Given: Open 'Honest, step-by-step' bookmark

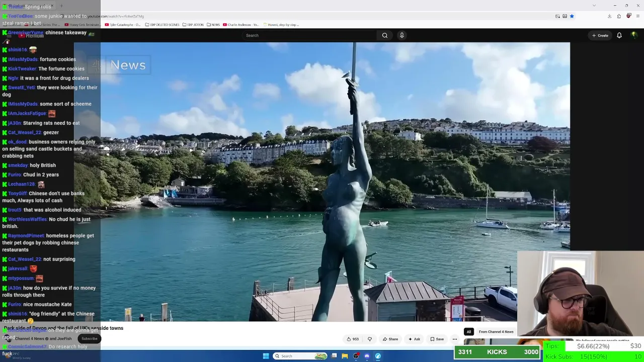Looking at the screenshot, I should pos(281,25).
